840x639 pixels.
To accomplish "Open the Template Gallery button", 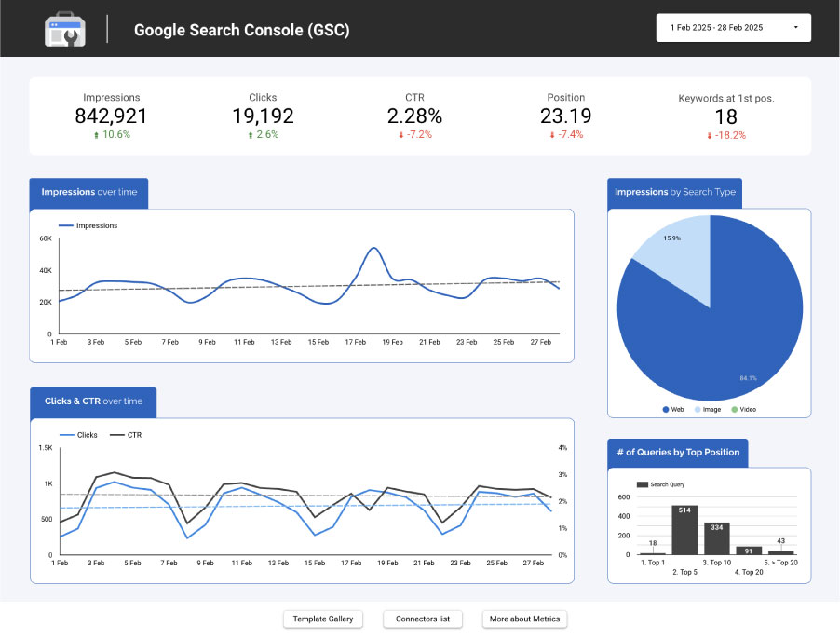I will pyautogui.click(x=322, y=619).
